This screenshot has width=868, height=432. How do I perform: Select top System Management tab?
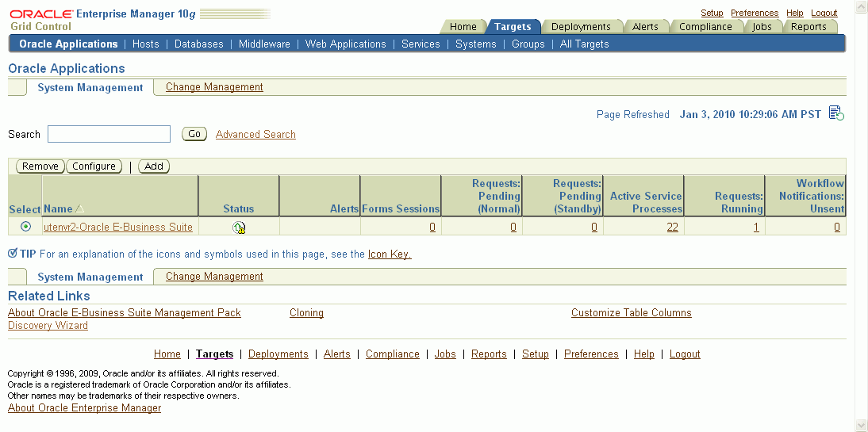(90, 87)
